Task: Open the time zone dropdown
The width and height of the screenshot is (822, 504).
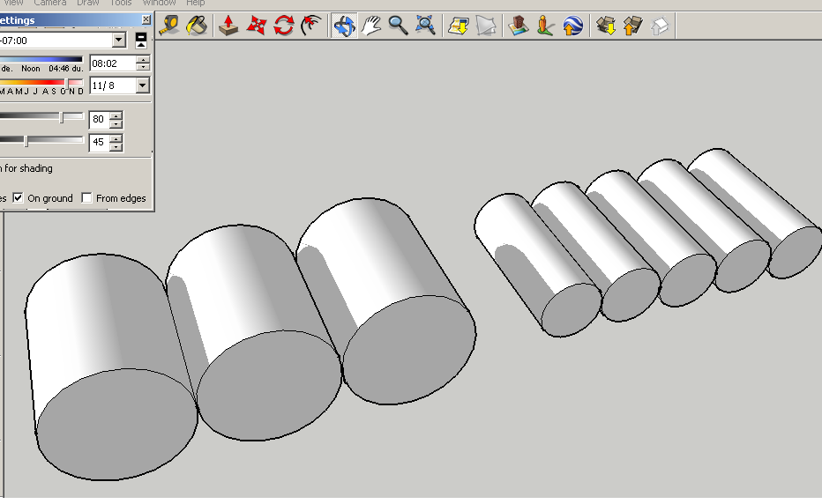Action: (119, 40)
